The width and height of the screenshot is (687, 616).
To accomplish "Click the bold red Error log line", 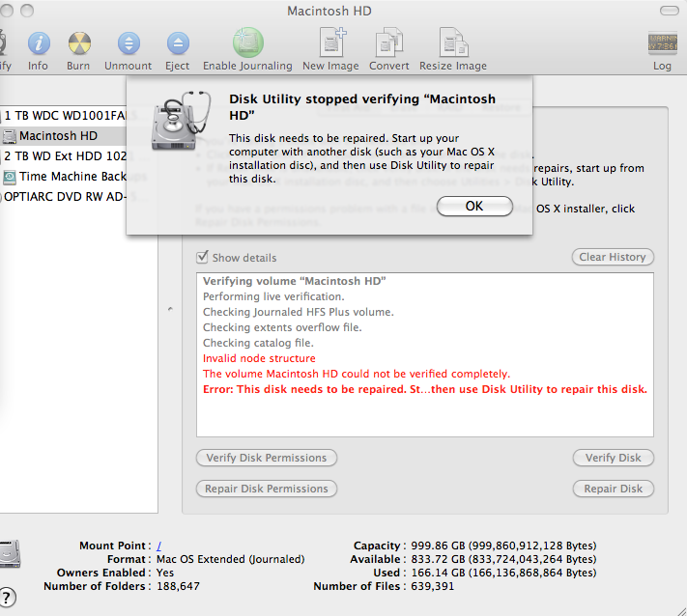I will point(424,389).
